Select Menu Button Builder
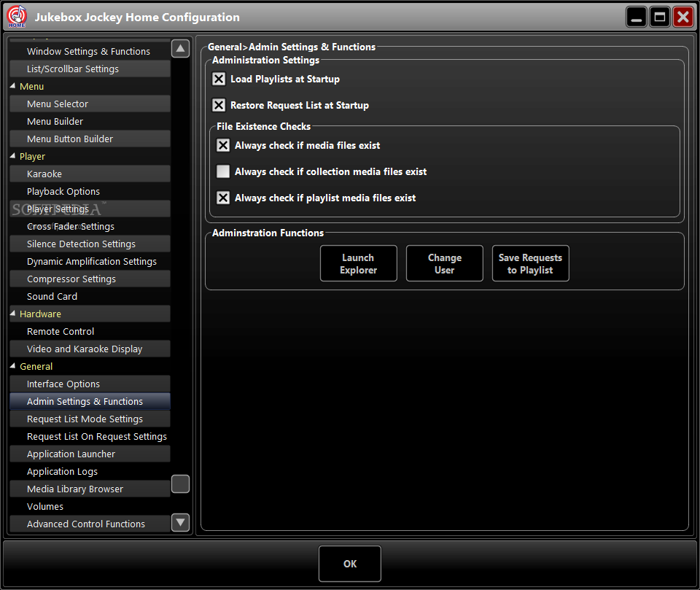 point(90,139)
